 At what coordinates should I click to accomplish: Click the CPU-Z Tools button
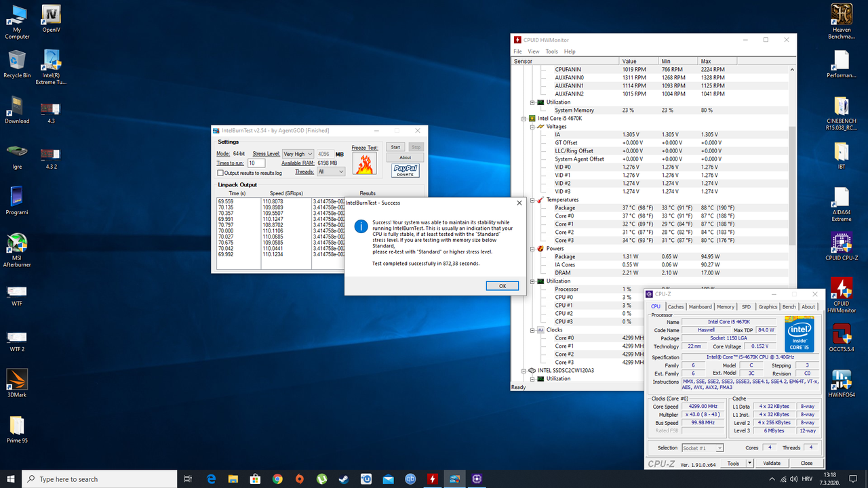pyautogui.click(x=733, y=464)
